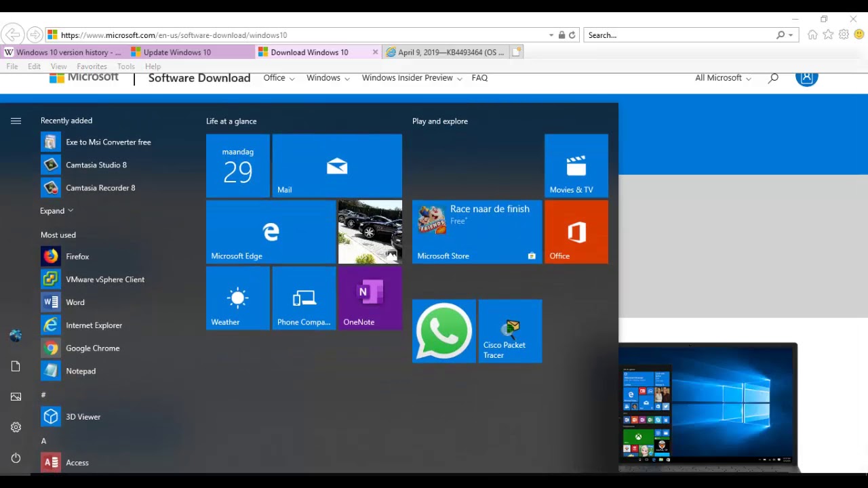This screenshot has height=488, width=868.
Task: Click the Microsoft account sign-in avatar
Action: [807, 78]
